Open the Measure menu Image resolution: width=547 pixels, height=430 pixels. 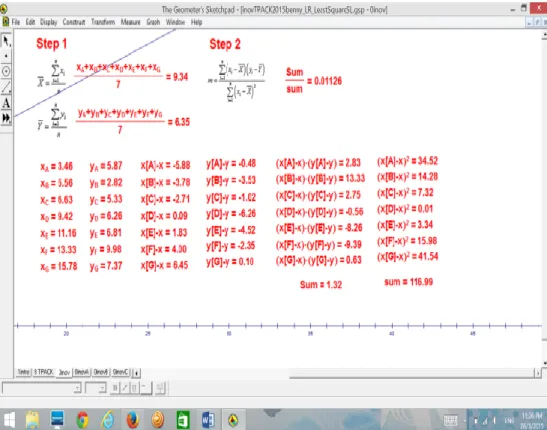click(x=130, y=22)
